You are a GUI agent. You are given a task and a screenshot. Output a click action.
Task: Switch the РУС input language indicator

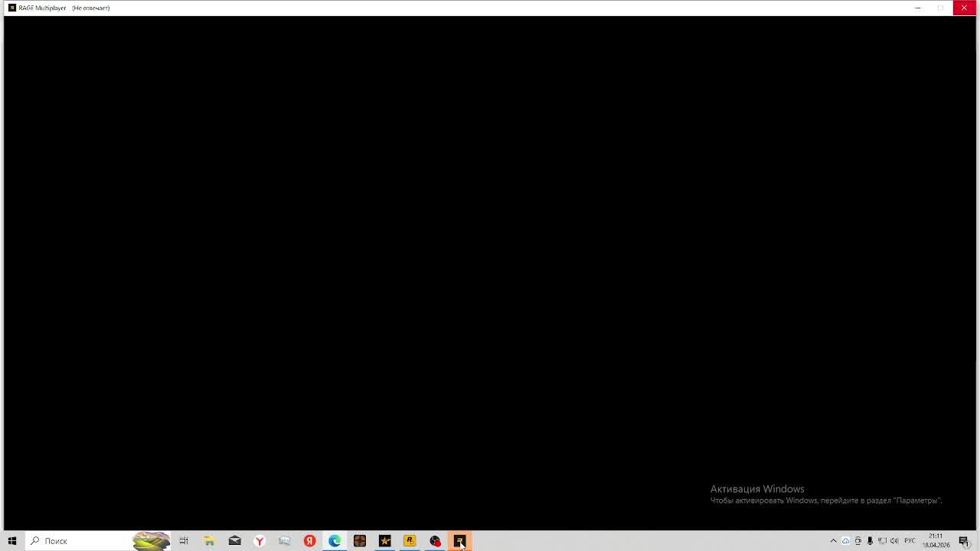[910, 541]
